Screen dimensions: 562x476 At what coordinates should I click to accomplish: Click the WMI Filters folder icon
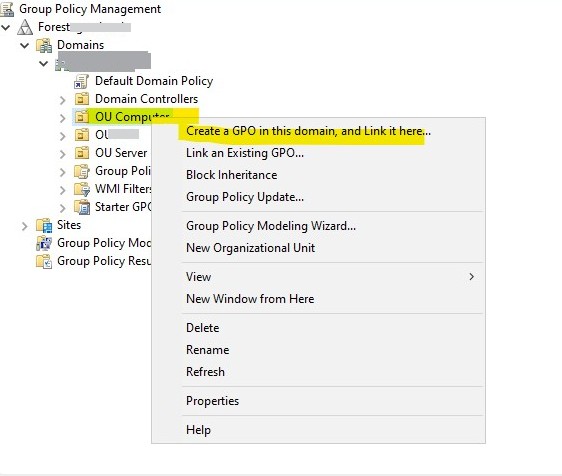pyautogui.click(x=82, y=189)
